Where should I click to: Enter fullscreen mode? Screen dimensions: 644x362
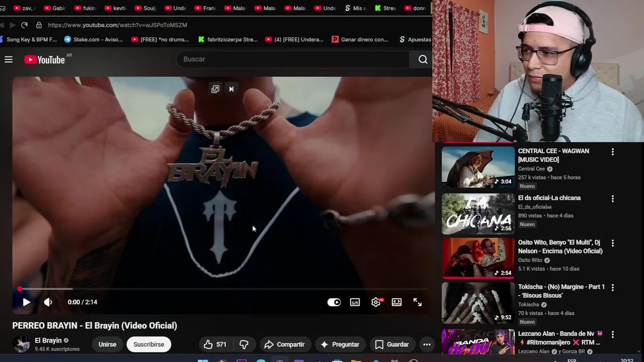tap(418, 302)
